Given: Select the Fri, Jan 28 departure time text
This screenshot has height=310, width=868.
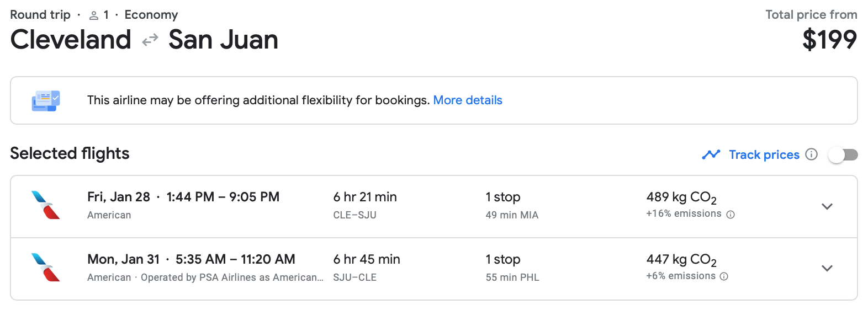Looking at the screenshot, I should tap(223, 197).
